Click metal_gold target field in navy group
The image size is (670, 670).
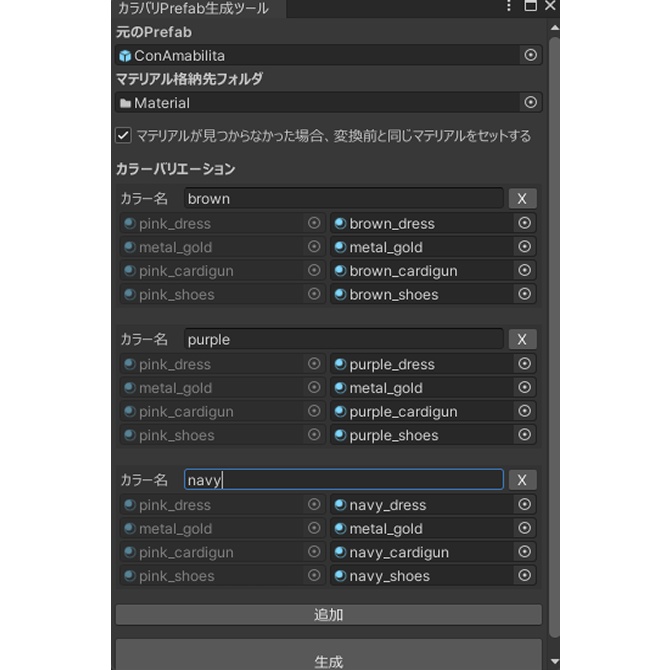(433, 529)
